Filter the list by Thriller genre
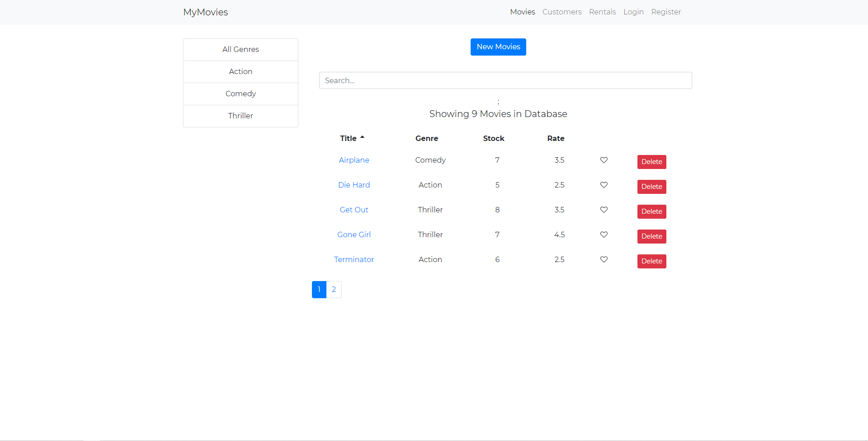Viewport: 868px width, 441px height. (241, 116)
